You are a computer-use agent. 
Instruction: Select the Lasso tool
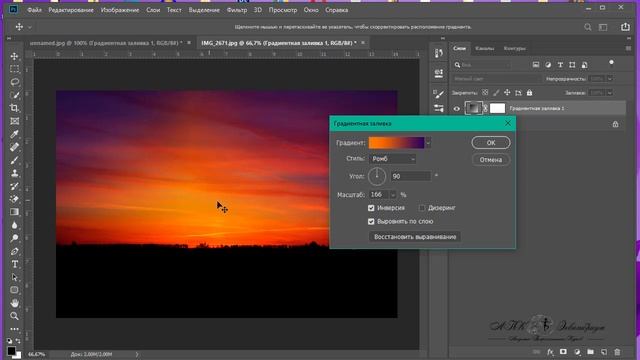coord(14,82)
